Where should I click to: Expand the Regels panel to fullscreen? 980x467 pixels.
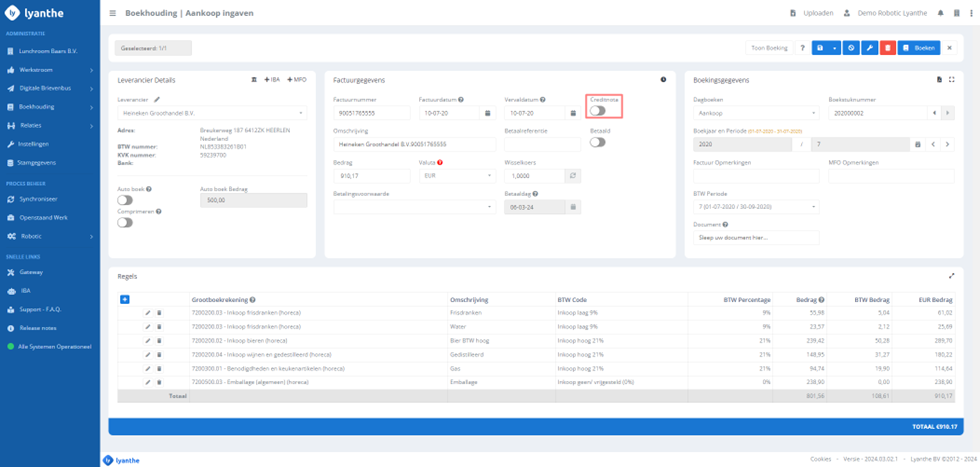(x=950, y=275)
